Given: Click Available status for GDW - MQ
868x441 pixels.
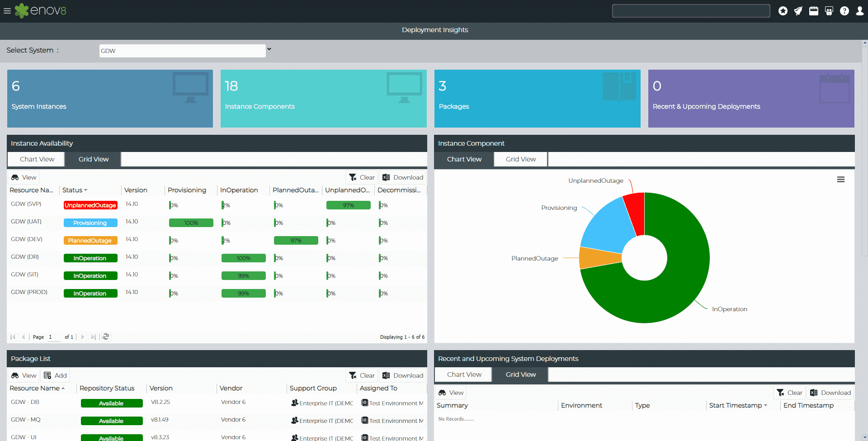Looking at the screenshot, I should tap(112, 421).
